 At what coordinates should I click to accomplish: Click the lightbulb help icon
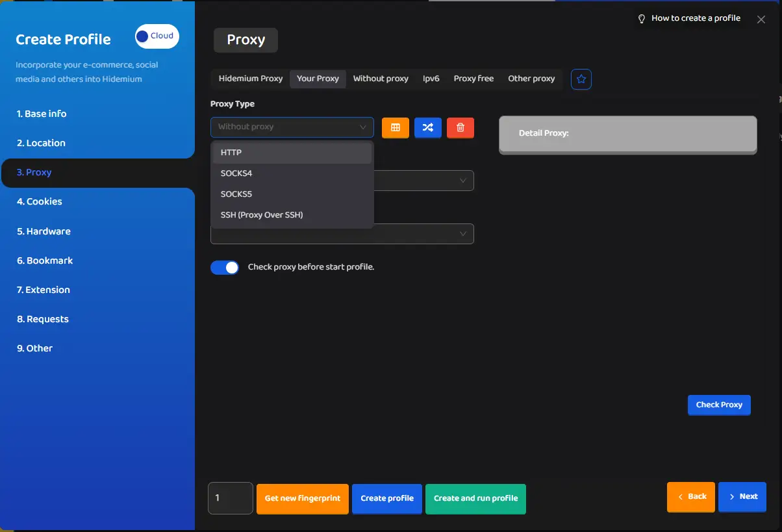tap(642, 19)
